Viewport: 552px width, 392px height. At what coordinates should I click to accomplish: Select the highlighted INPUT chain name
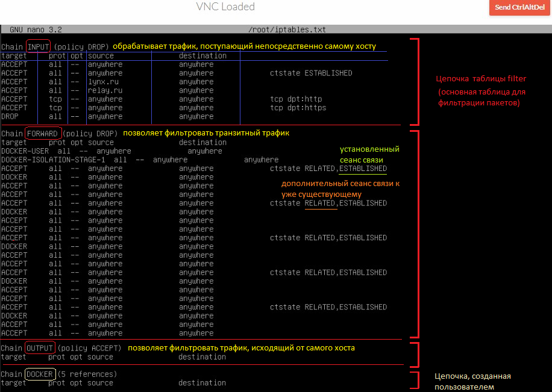(x=37, y=46)
